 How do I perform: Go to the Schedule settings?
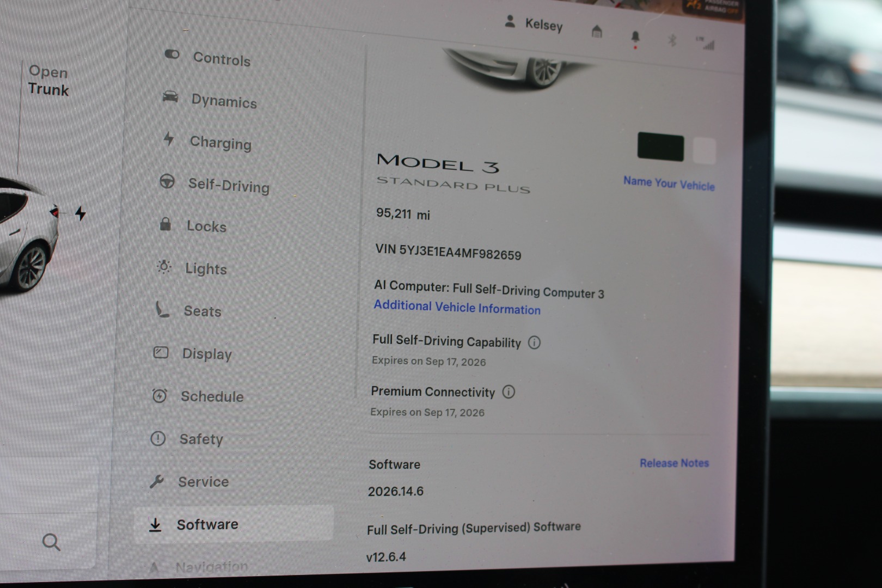pyautogui.click(x=212, y=396)
